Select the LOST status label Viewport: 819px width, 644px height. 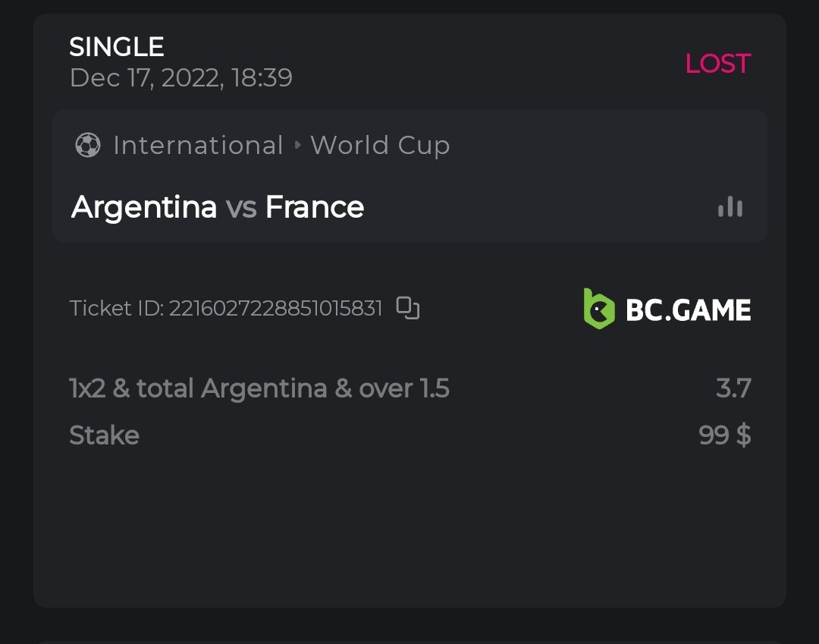click(717, 64)
